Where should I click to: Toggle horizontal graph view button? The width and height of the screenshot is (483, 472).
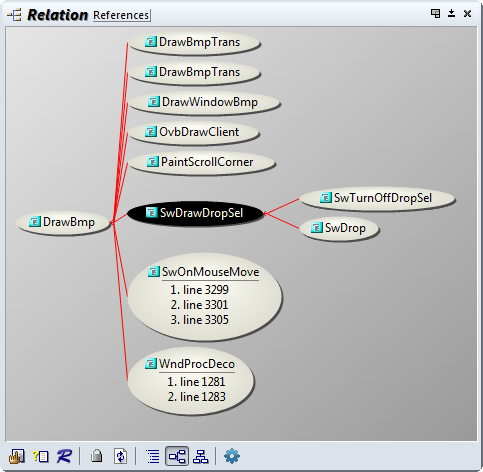pos(177,456)
